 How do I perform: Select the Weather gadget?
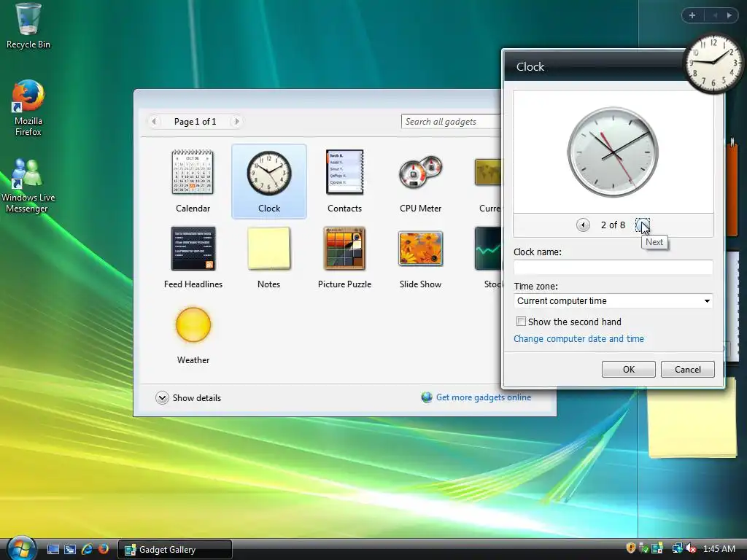pos(193,335)
